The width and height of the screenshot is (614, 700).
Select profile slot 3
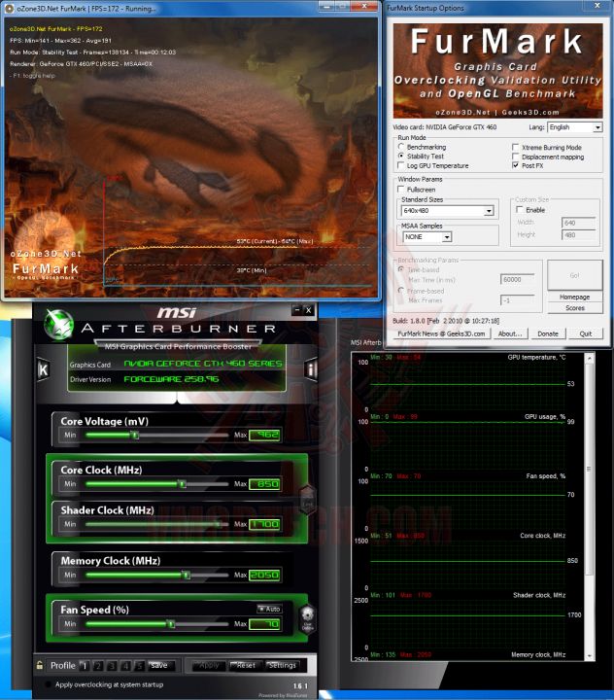coord(112,666)
